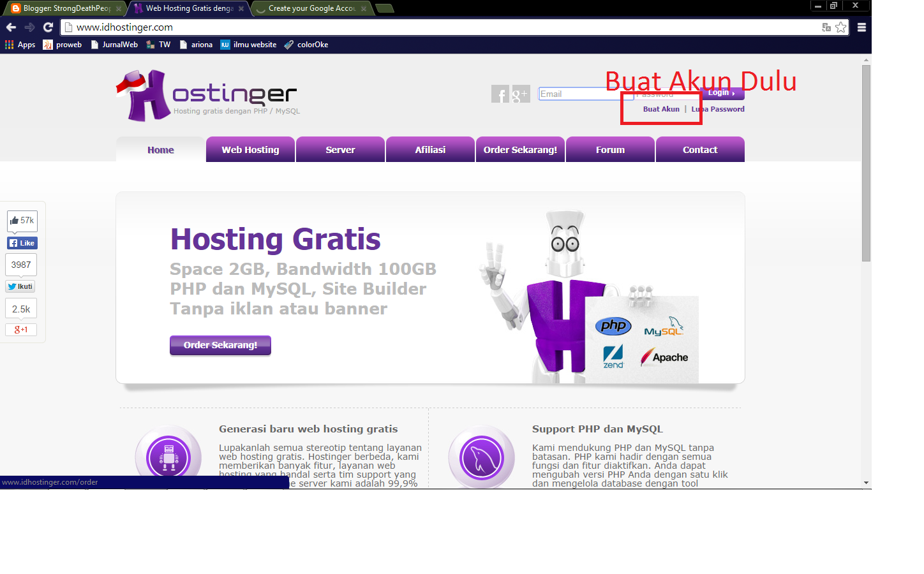The image size is (924, 574).
Task: Click the Support PHP dan MySQL heading
Action: coord(597,429)
